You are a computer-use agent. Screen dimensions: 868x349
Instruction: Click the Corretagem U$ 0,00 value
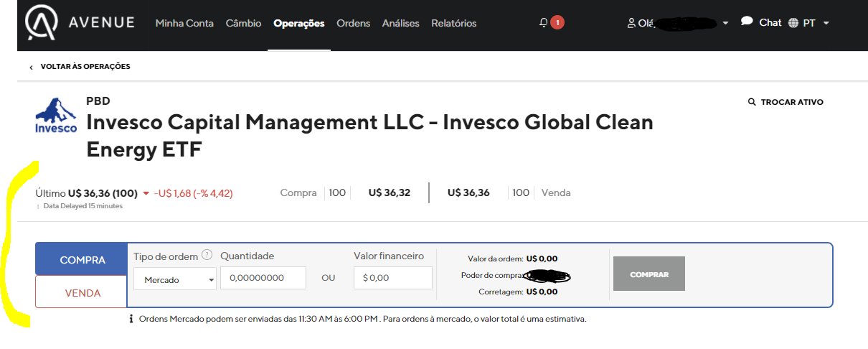pos(542,292)
